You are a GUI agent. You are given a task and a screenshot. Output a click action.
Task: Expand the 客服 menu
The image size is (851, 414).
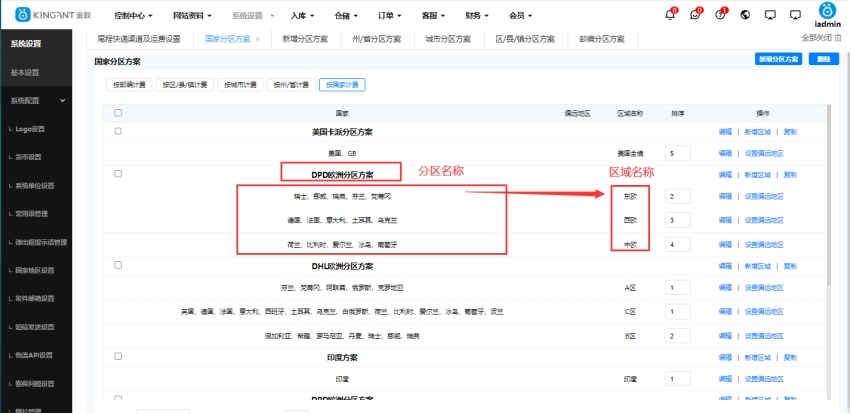pyautogui.click(x=433, y=16)
